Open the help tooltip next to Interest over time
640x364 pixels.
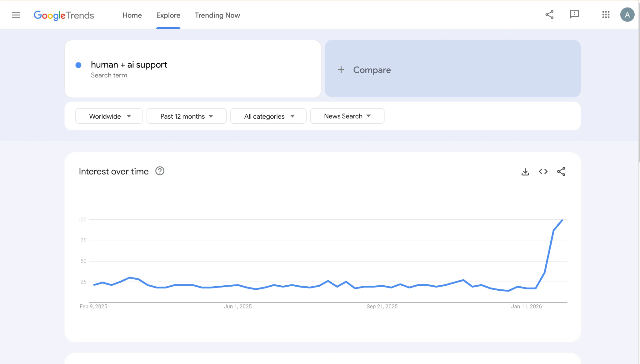point(160,171)
